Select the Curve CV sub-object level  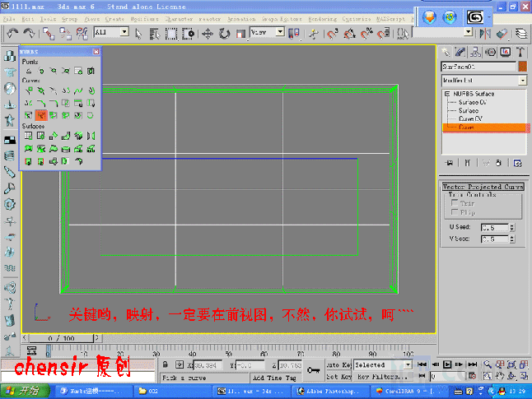[470, 118]
